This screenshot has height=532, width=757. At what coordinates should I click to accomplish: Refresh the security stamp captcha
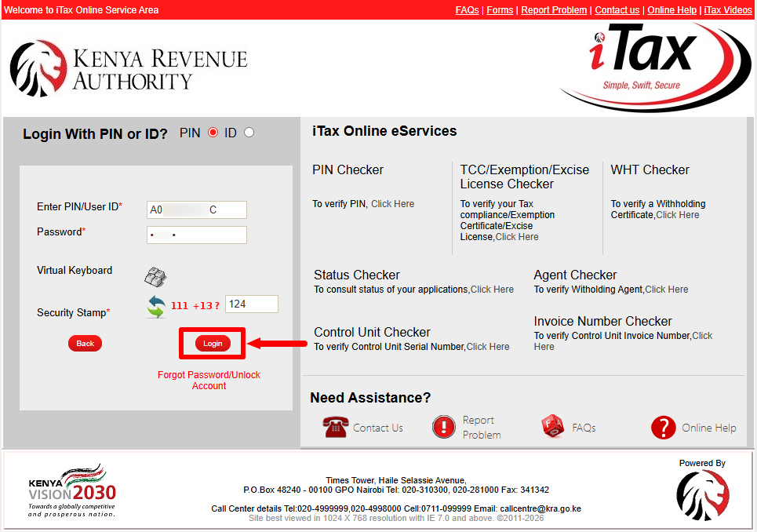click(x=156, y=307)
